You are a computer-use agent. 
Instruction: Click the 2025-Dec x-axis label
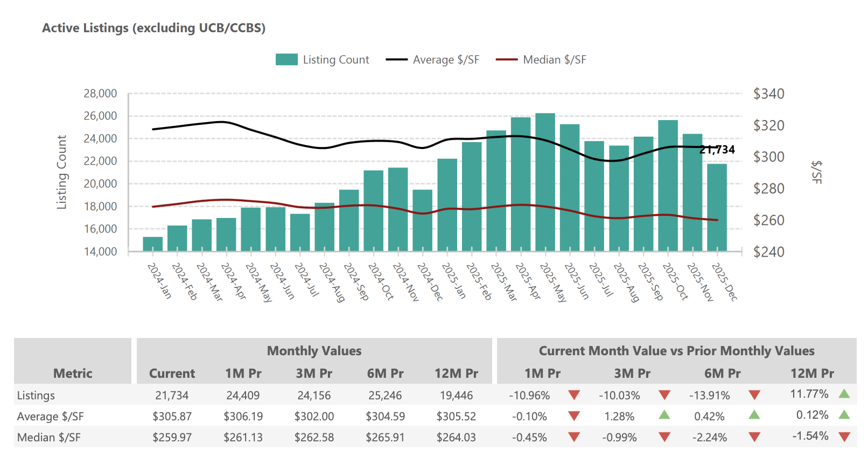pos(724,281)
